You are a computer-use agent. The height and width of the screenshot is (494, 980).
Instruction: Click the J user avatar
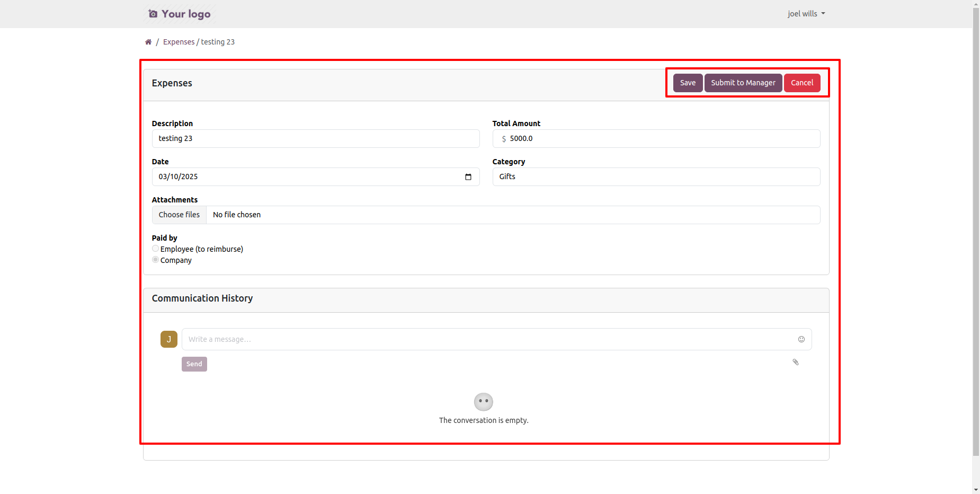click(x=168, y=339)
